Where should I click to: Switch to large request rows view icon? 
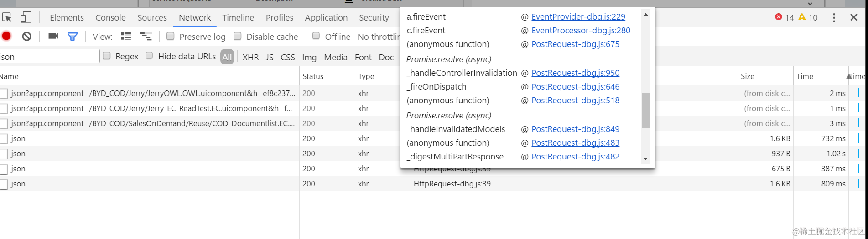[126, 36]
